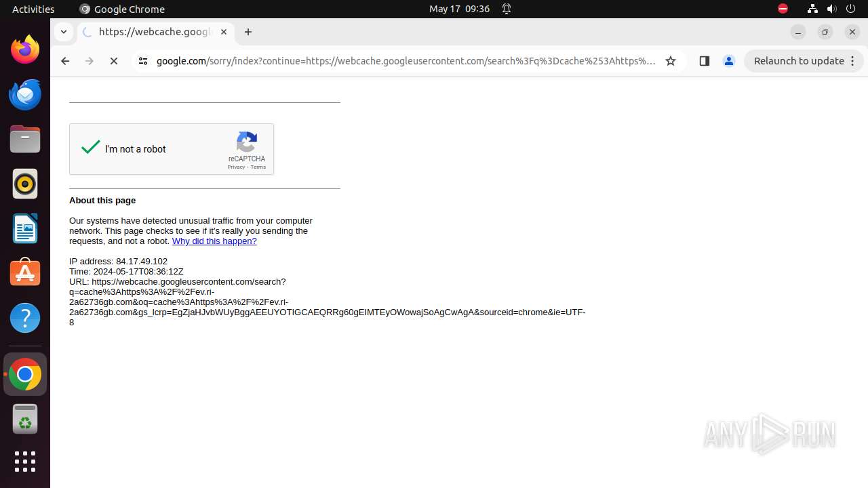The width and height of the screenshot is (868, 488).
Task: Open the Relaunch to update menu
Action: pos(853,61)
